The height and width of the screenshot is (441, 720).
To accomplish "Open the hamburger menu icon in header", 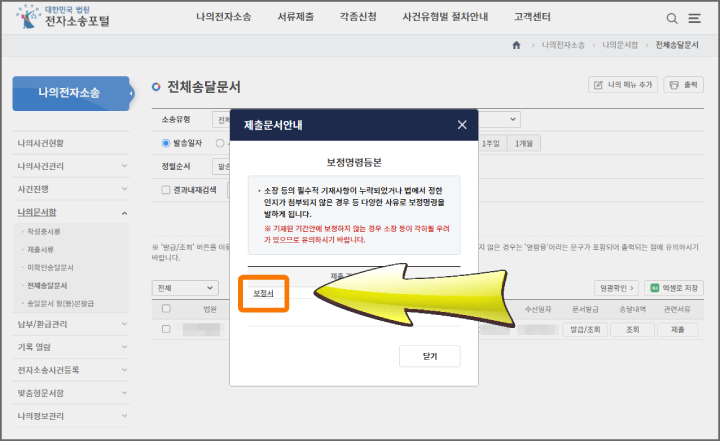I will tap(694, 18).
